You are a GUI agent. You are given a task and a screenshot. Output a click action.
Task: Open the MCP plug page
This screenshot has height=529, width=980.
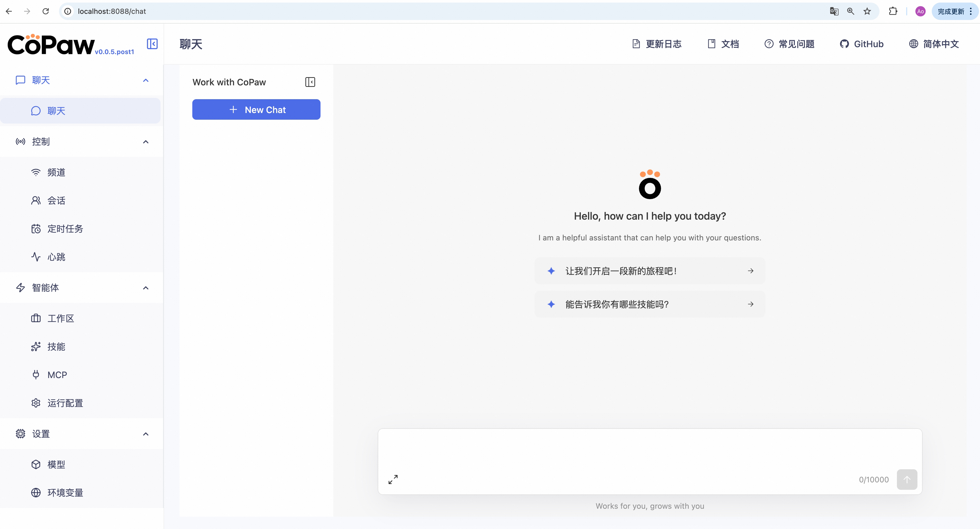tap(57, 375)
